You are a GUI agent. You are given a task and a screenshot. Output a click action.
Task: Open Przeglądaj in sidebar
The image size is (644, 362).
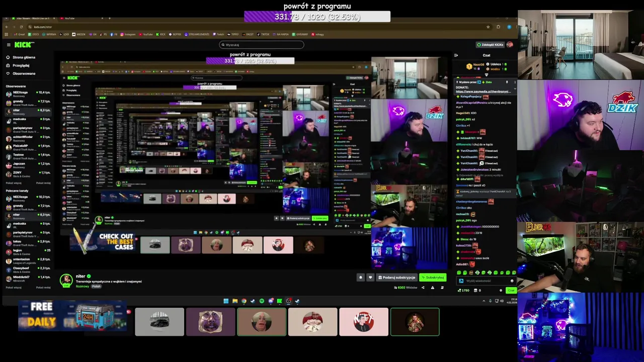point(18,65)
